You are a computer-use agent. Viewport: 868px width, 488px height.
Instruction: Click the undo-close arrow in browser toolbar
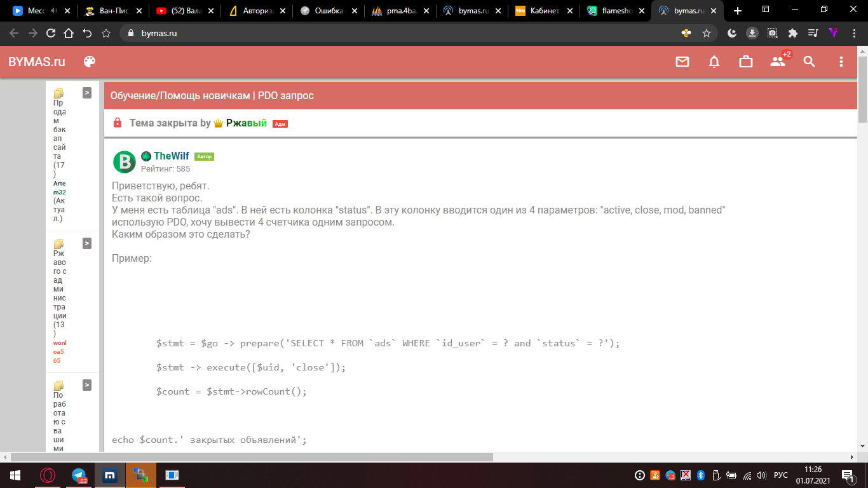click(87, 33)
